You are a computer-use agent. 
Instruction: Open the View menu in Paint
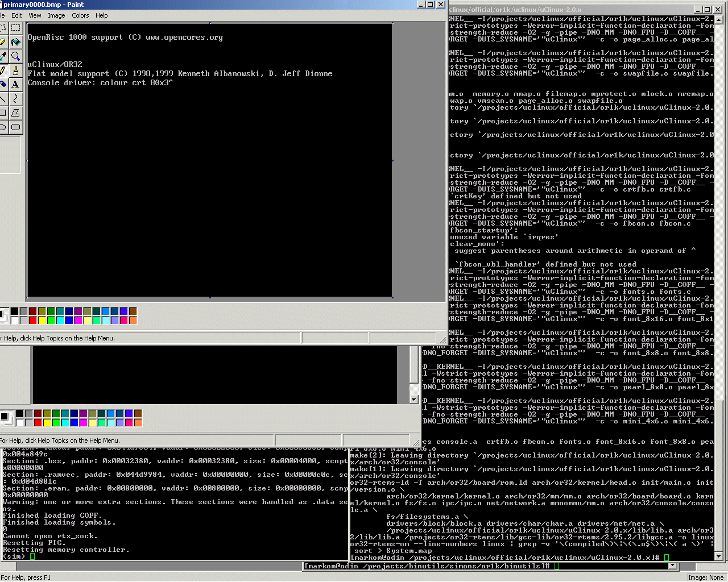pos(35,15)
